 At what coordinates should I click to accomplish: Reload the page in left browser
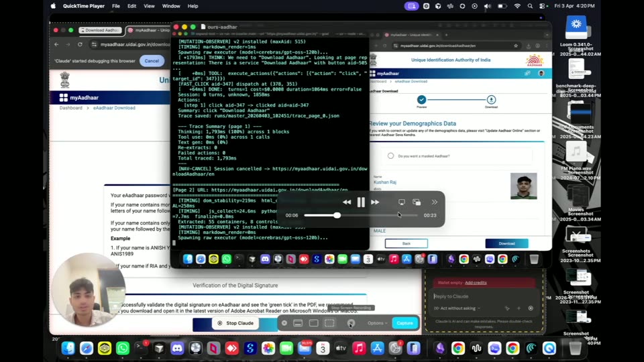pyautogui.click(x=80, y=44)
